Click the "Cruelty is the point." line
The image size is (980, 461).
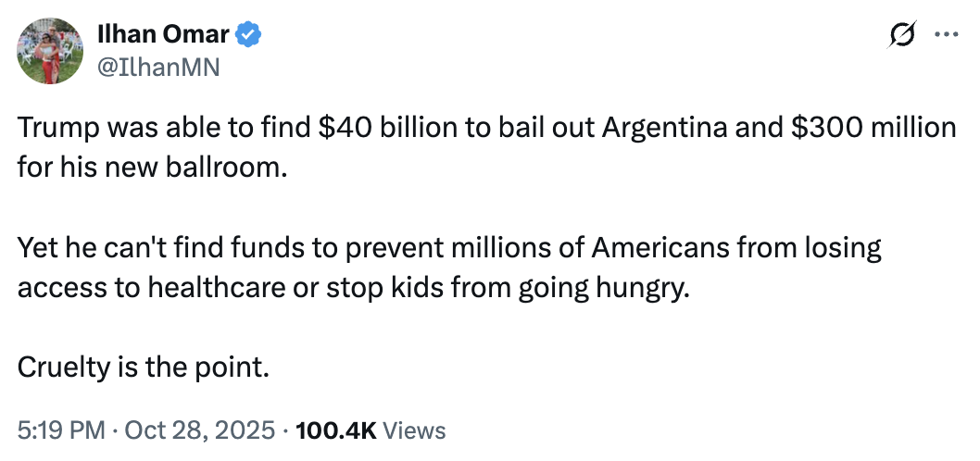click(144, 368)
